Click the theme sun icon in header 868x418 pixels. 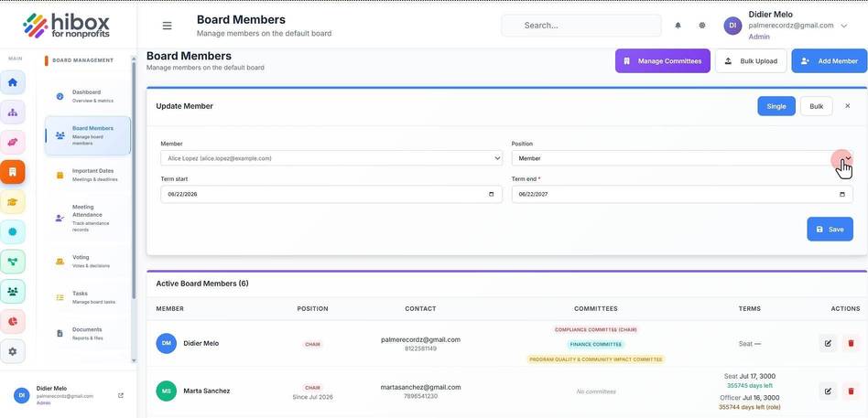tap(702, 26)
